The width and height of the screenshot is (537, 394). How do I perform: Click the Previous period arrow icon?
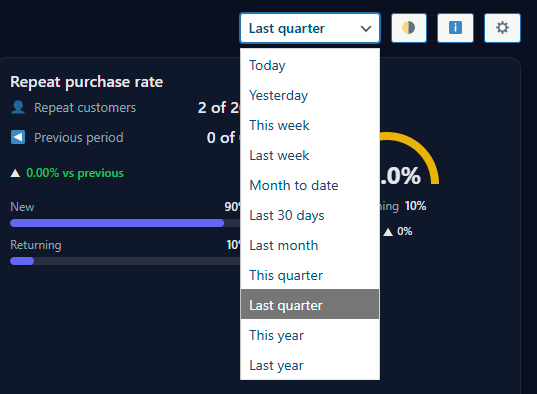click(18, 137)
